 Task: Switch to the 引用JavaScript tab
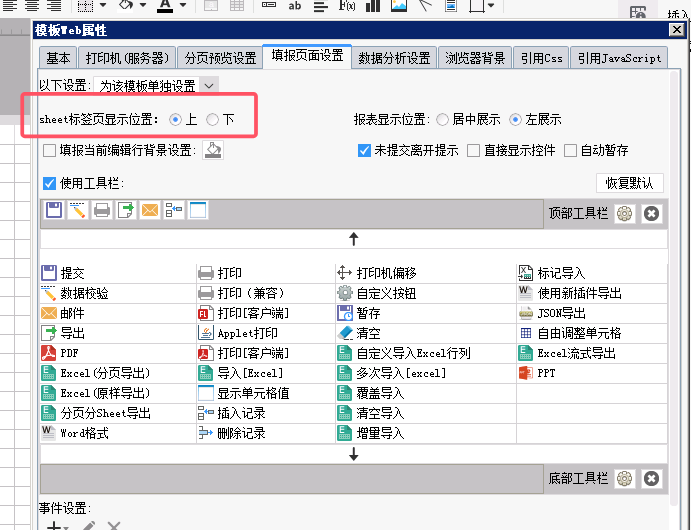click(x=619, y=58)
